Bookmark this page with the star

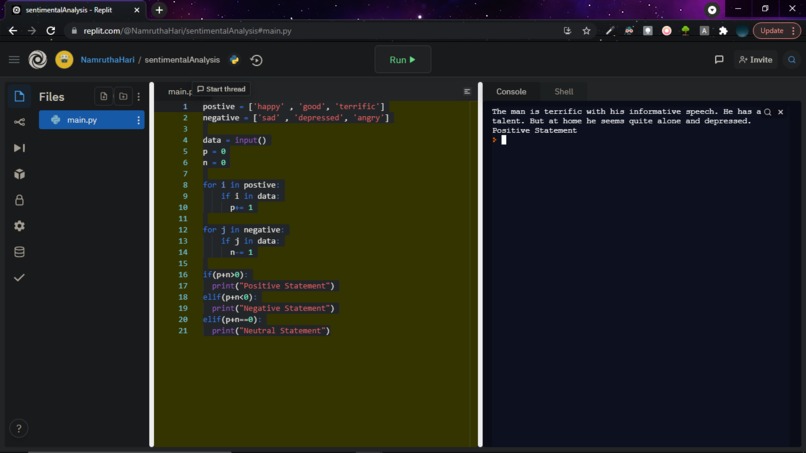(586, 31)
